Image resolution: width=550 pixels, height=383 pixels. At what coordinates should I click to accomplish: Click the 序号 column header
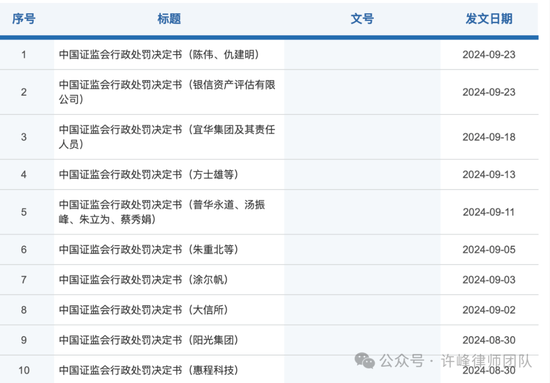click(24, 19)
